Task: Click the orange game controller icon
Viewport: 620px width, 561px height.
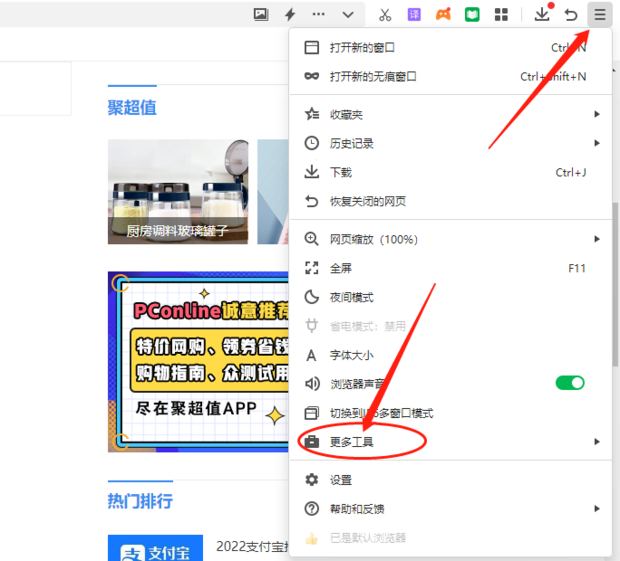Action: coord(443,15)
